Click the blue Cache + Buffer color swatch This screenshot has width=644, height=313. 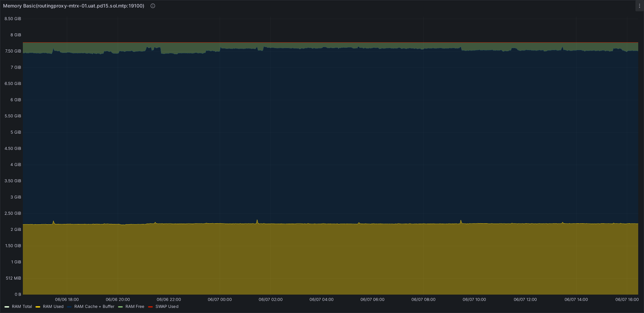coord(69,307)
